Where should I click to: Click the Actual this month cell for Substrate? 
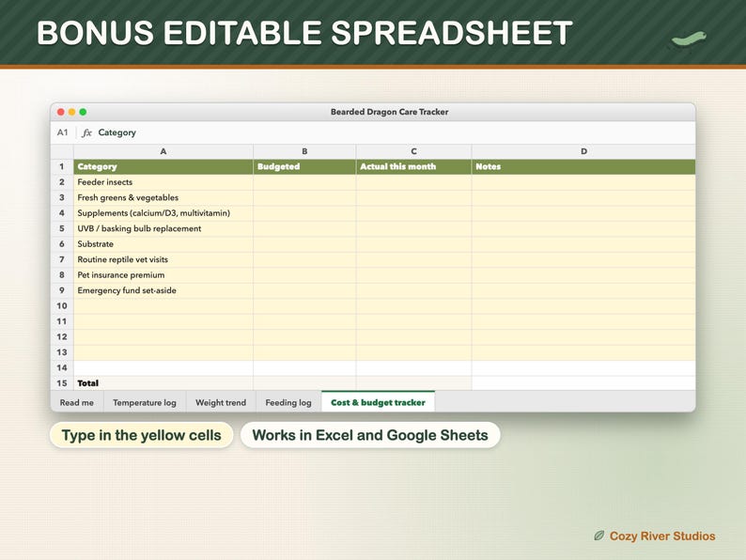click(414, 244)
